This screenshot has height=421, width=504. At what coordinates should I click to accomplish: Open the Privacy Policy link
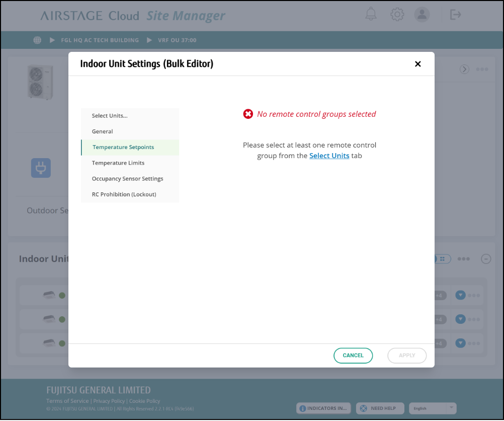[109, 401]
